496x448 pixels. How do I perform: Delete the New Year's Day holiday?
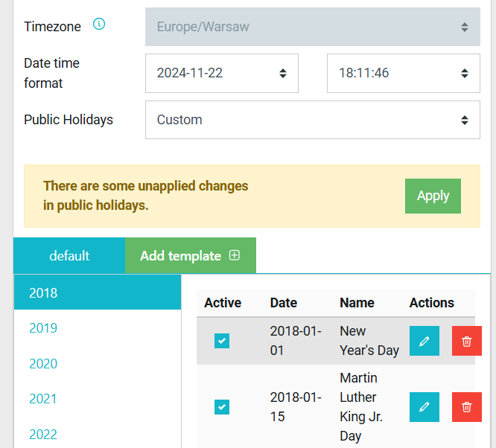point(466,341)
